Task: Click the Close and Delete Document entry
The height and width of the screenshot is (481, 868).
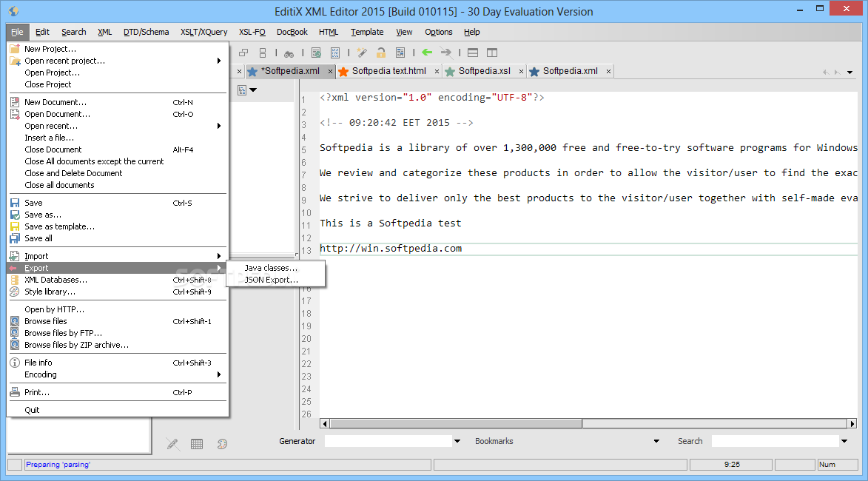Action: (x=118, y=173)
